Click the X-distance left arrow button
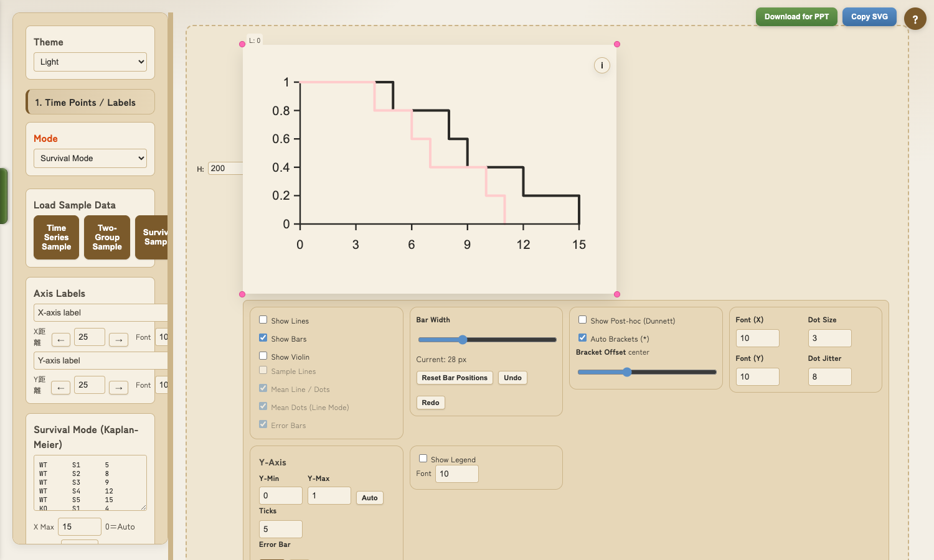This screenshot has width=934, height=560. pyautogui.click(x=60, y=340)
